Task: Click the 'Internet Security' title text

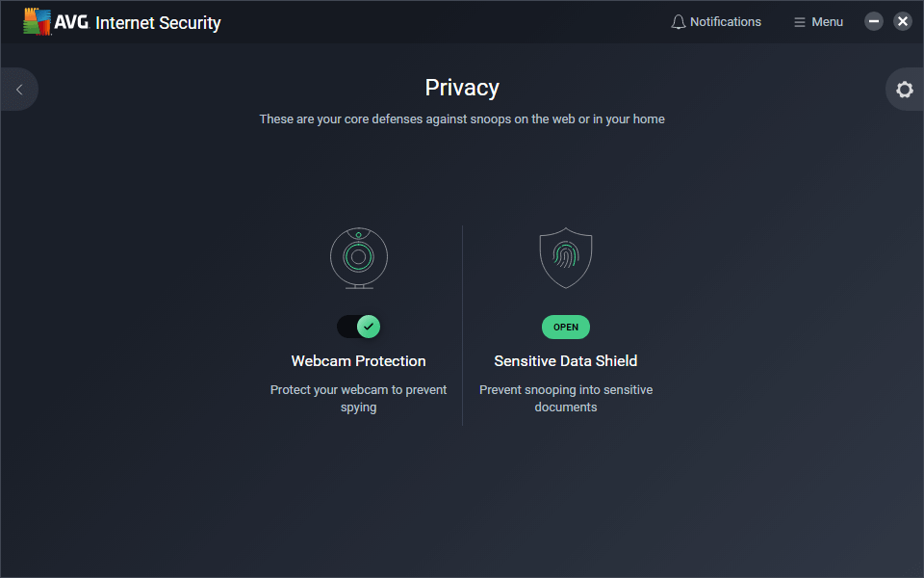Action: pyautogui.click(x=158, y=22)
